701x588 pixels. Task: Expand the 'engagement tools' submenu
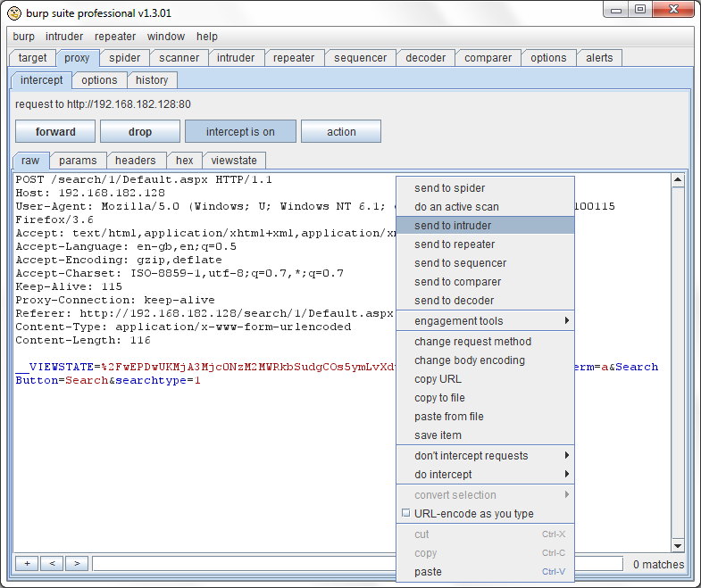pyautogui.click(x=485, y=321)
